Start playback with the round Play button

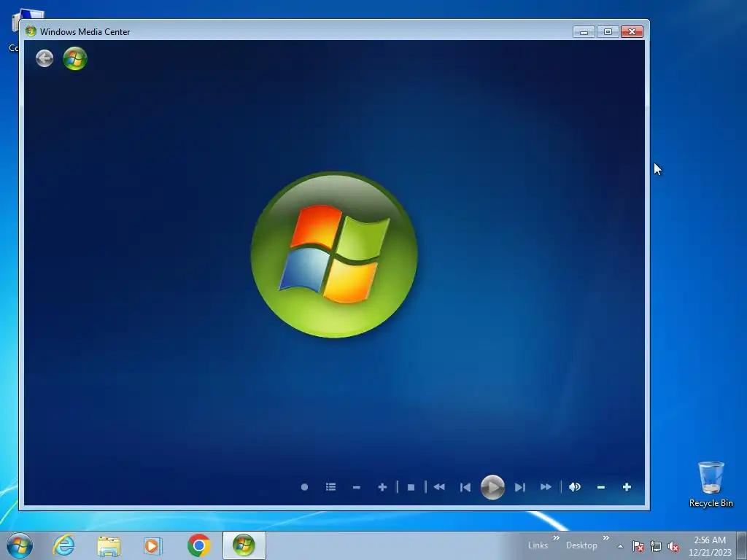(x=492, y=487)
